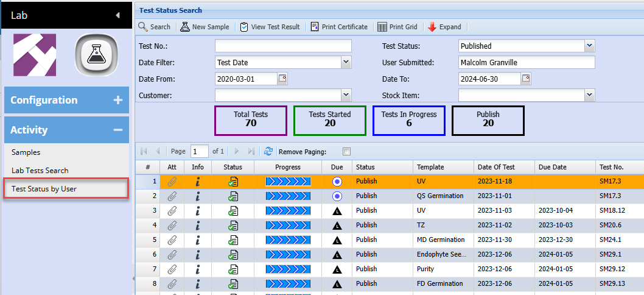Click the Search magnifier toolbar button

[143, 27]
